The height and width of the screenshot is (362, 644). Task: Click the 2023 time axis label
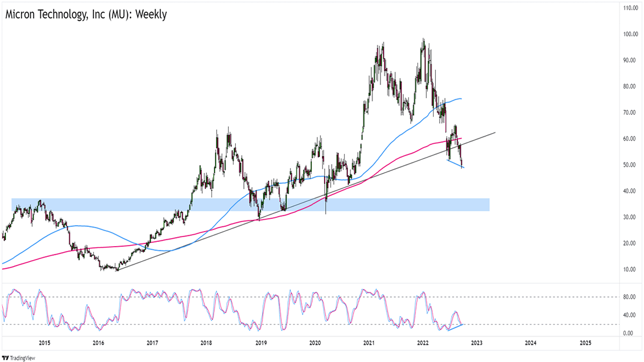click(477, 343)
